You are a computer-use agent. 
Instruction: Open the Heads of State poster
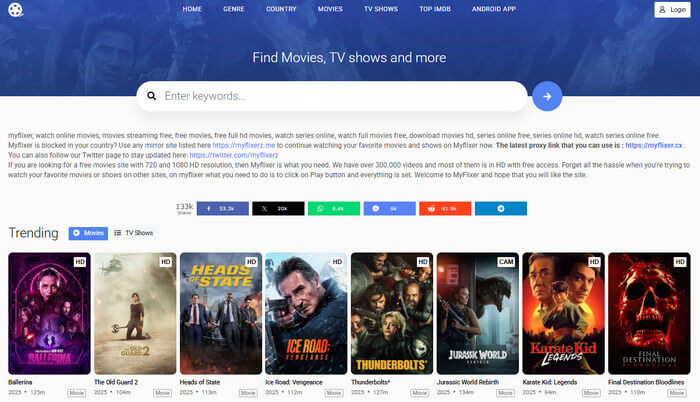click(221, 313)
